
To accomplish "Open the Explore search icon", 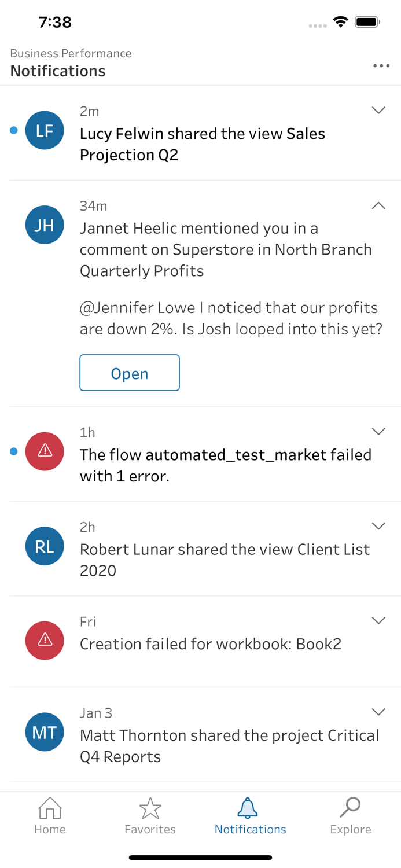I will (x=351, y=808).
